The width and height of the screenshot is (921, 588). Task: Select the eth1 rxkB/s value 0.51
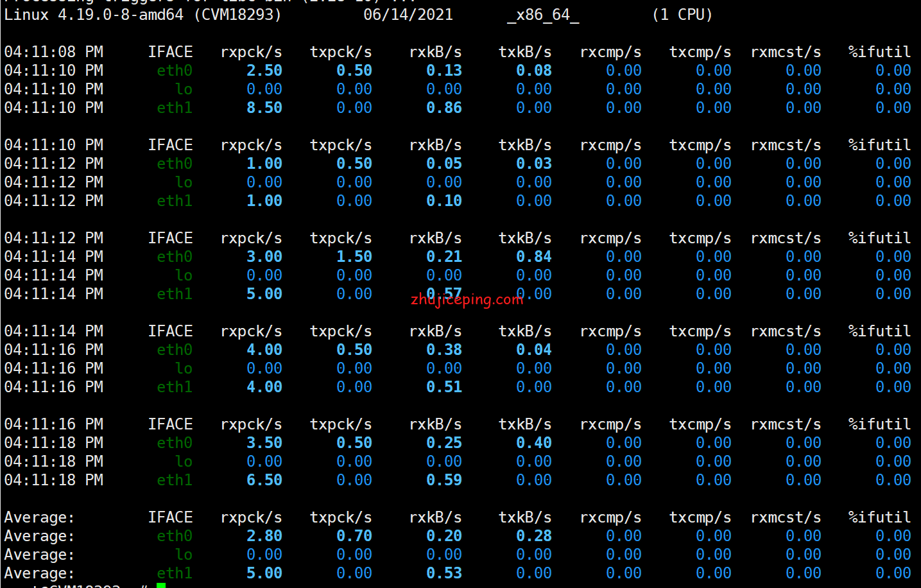click(x=444, y=387)
